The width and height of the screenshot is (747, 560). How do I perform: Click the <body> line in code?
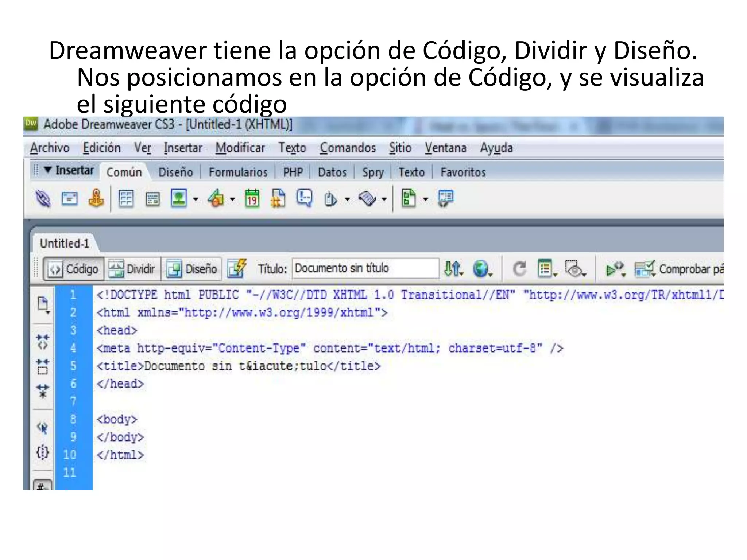[x=117, y=419]
